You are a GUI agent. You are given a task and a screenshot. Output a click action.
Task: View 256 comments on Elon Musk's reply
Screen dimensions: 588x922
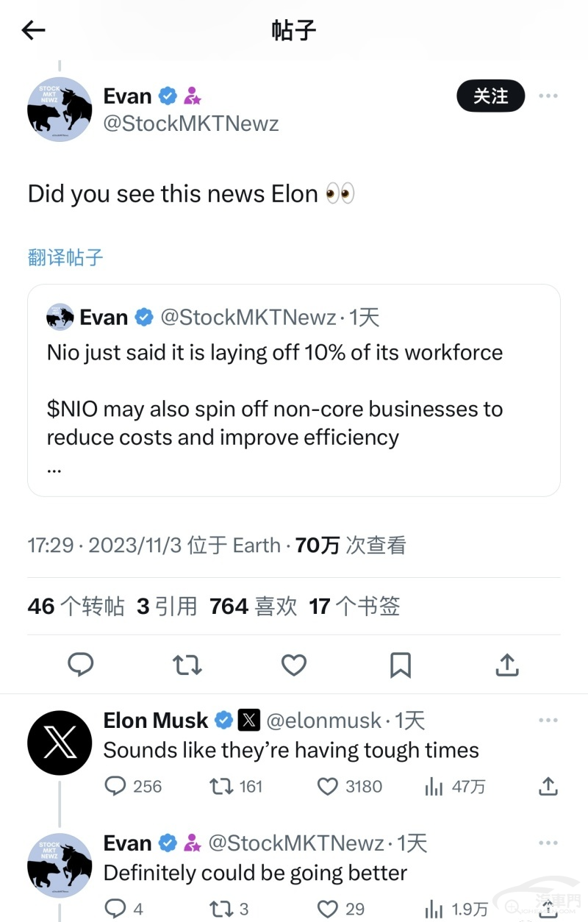(133, 787)
